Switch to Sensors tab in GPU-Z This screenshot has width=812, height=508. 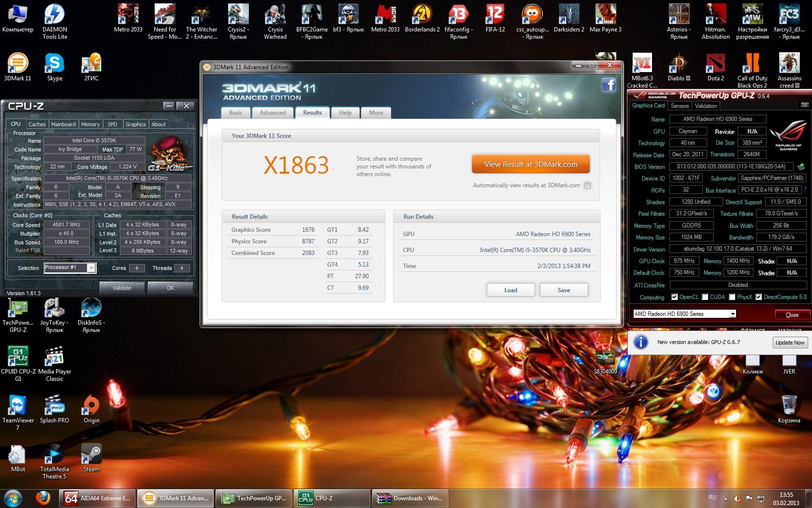680,106
